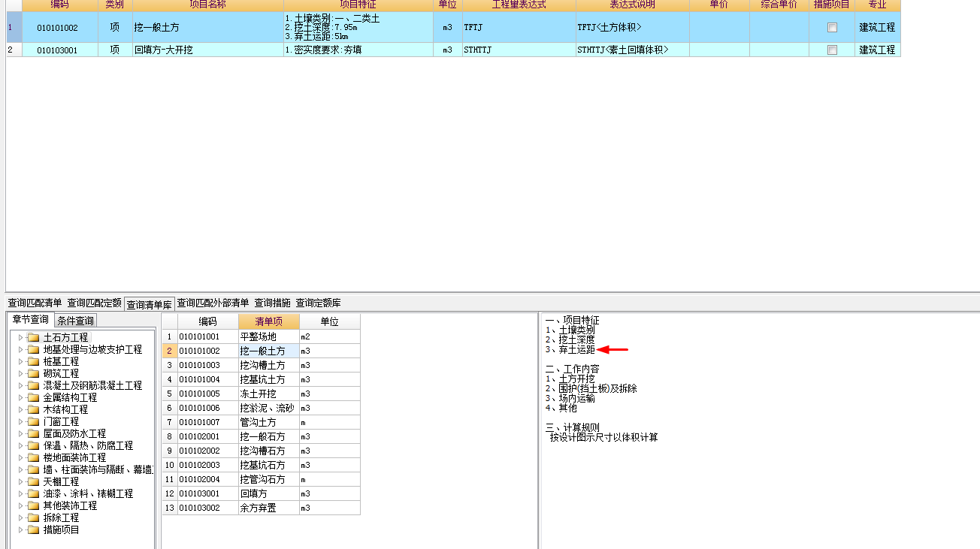Click 弃土运距 in the 项目特征 panel
This screenshot has height=549, width=980.
pos(576,349)
